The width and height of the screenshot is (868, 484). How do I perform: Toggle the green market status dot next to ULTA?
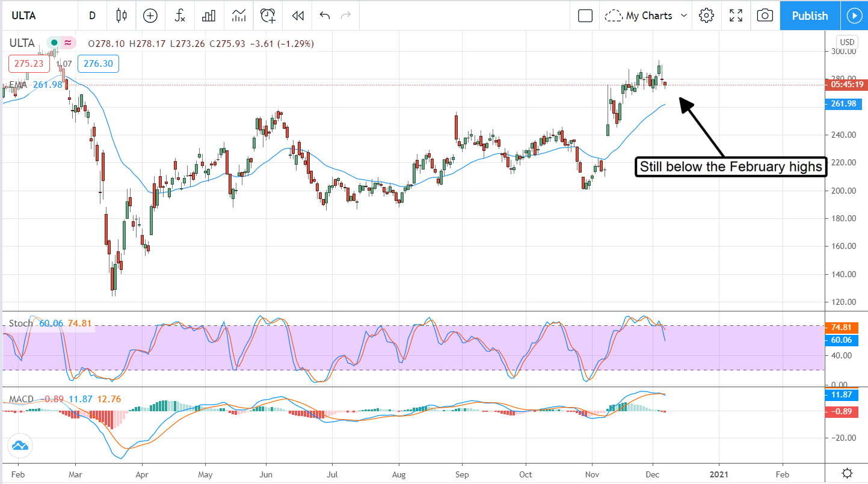click(54, 43)
